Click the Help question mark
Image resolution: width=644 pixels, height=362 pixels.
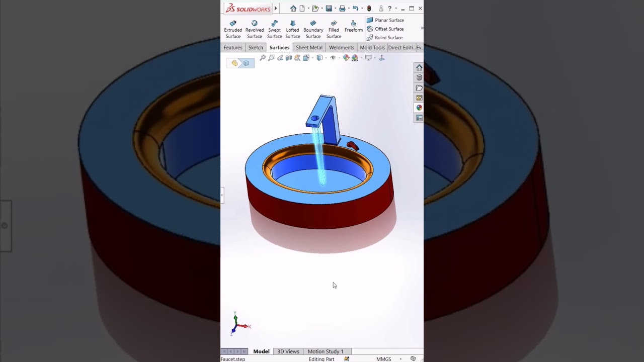[390, 9]
